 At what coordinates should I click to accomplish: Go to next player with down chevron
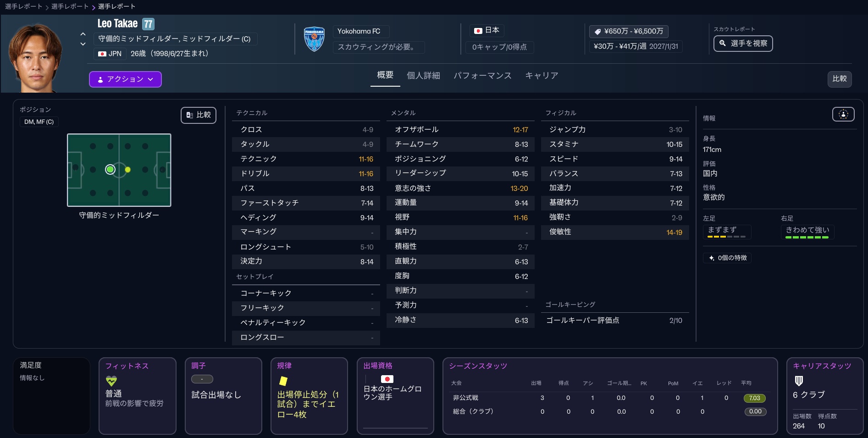point(83,44)
